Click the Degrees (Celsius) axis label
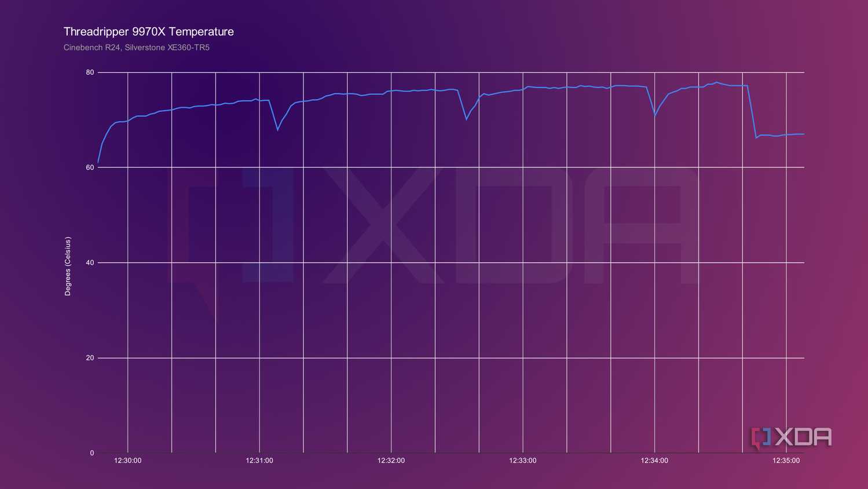 pos(68,267)
